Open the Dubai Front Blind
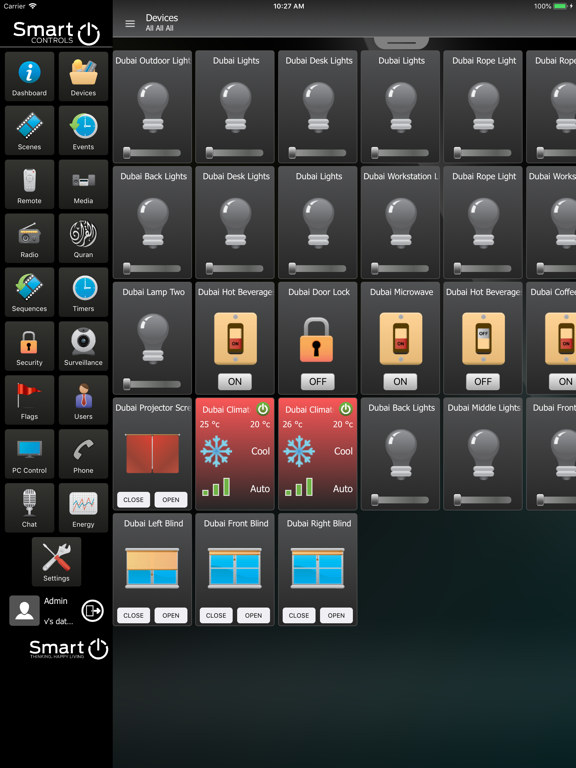576x768 pixels. tap(254, 615)
